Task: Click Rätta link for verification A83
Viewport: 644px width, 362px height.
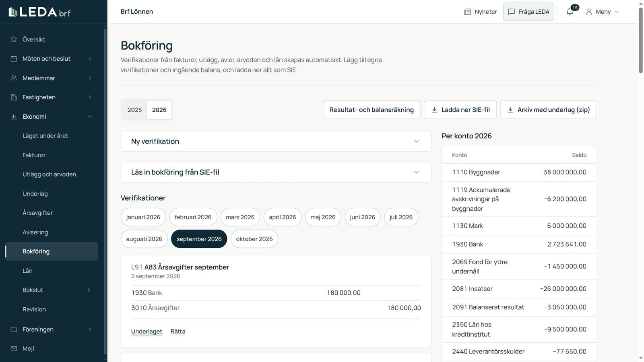Action: 178,331
